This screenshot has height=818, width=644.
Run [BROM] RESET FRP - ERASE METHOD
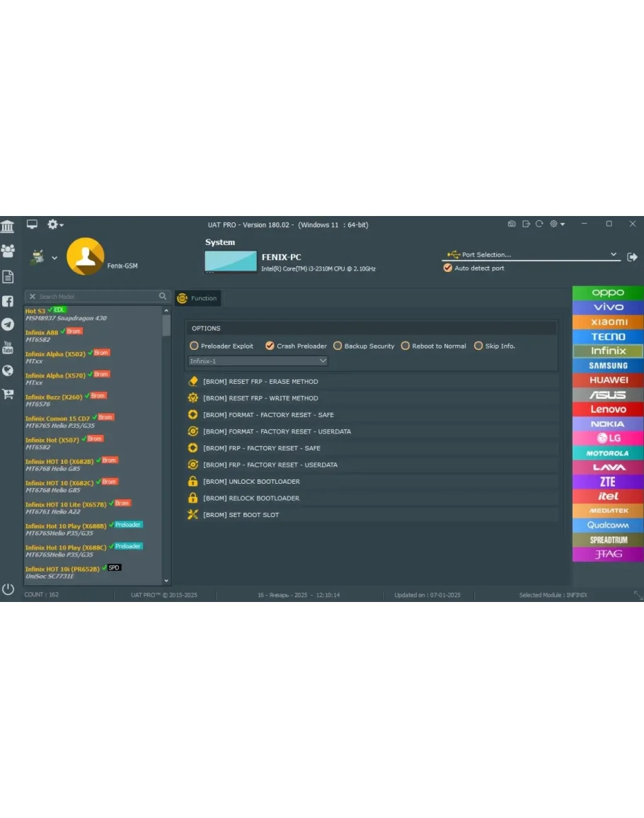(x=260, y=382)
